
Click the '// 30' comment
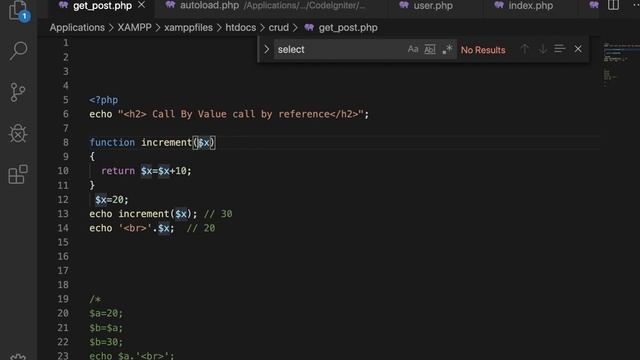click(218, 214)
